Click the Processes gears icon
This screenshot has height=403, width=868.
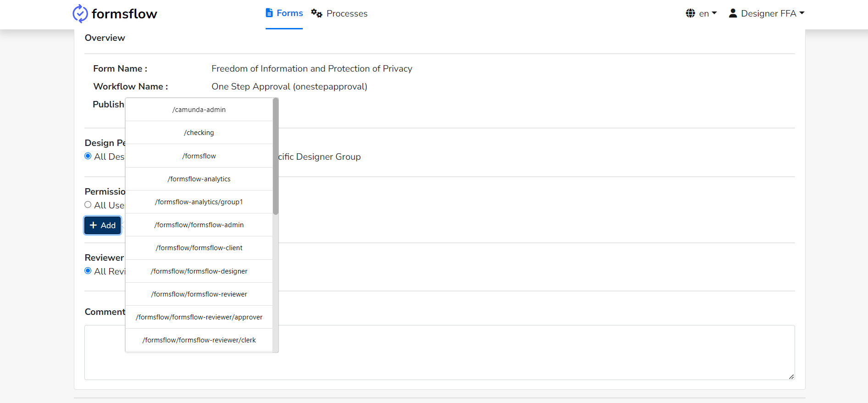pos(317,13)
